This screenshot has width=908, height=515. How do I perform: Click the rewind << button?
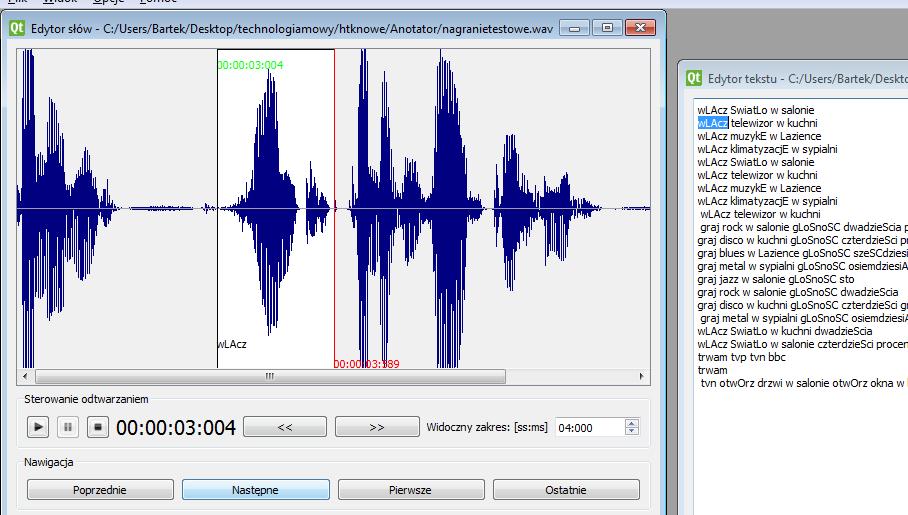click(285, 428)
